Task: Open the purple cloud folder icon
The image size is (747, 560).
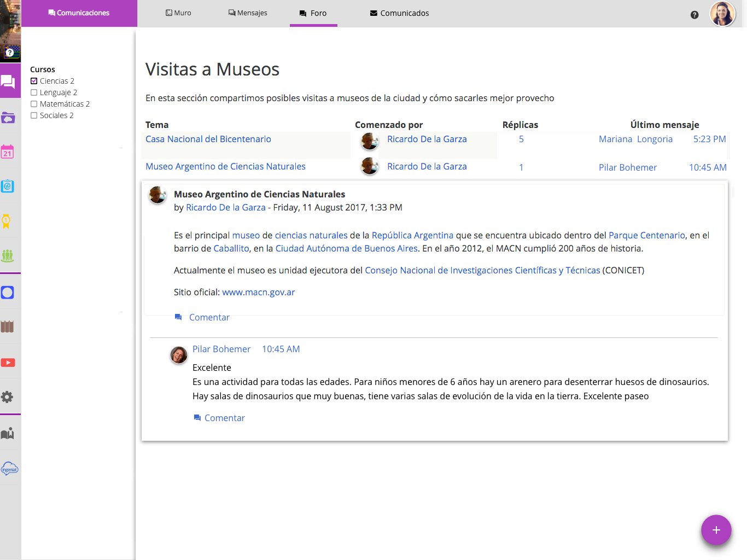Action: click(x=8, y=118)
